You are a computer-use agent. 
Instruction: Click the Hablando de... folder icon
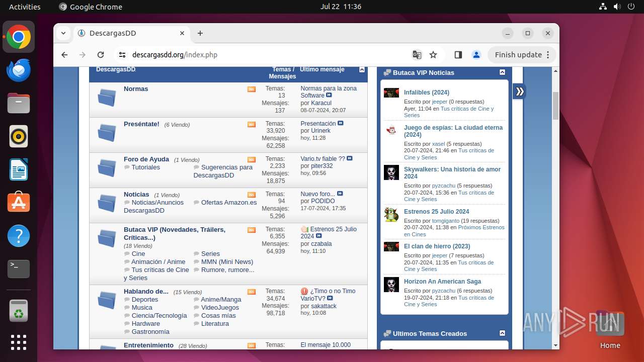pyautogui.click(x=107, y=300)
